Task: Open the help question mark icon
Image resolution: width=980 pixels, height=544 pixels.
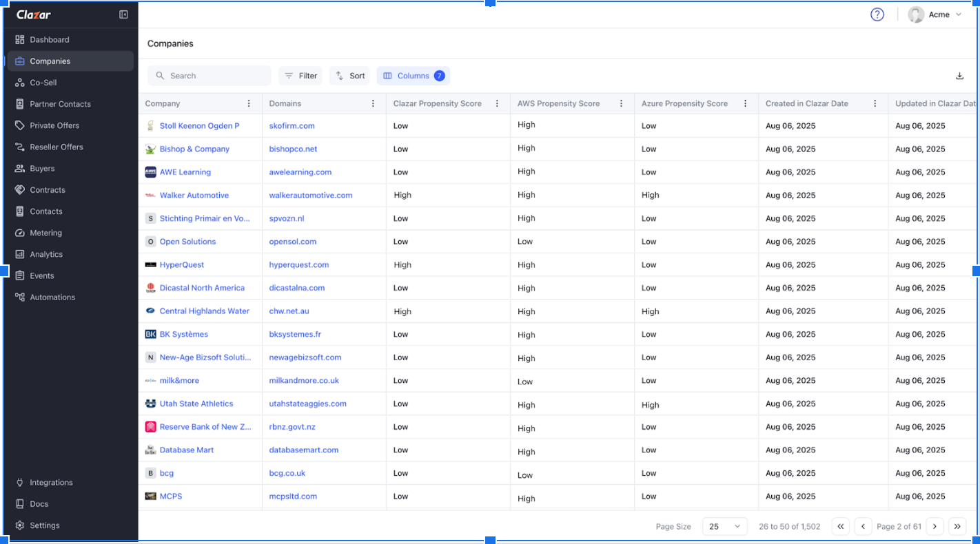Action: [x=877, y=14]
